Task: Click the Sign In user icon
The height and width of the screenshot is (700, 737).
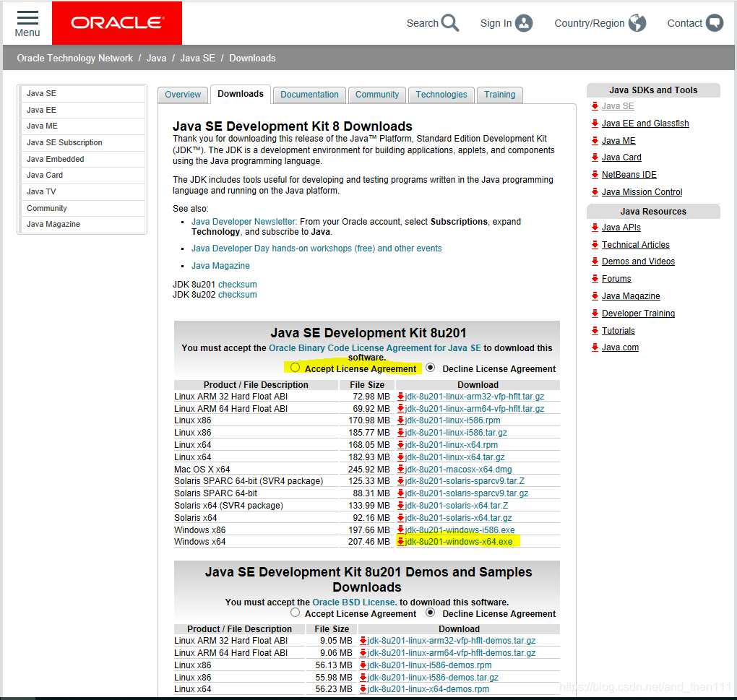Action: [524, 23]
